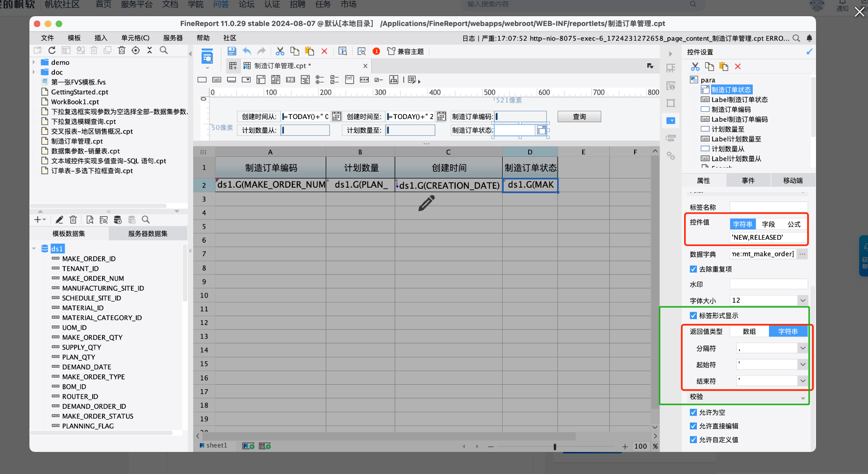Click the notification bell in menu bar
Screen dimensions: 868x474
(809, 38)
